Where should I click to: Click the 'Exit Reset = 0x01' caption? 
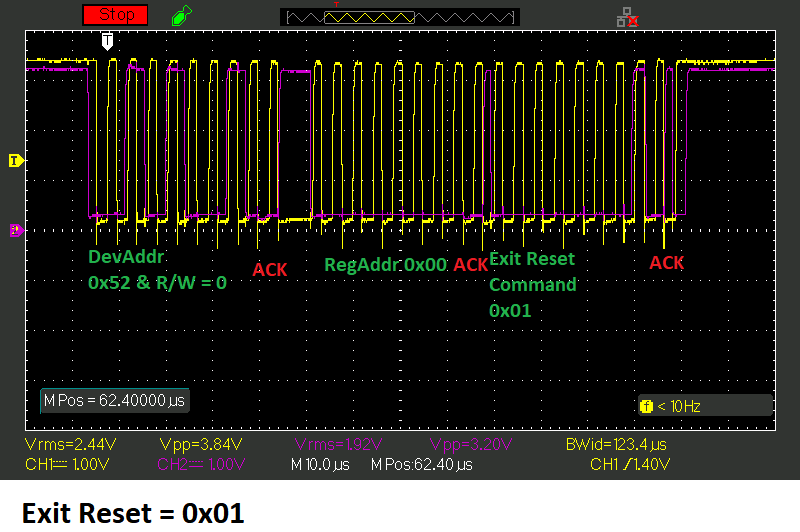click(x=133, y=513)
